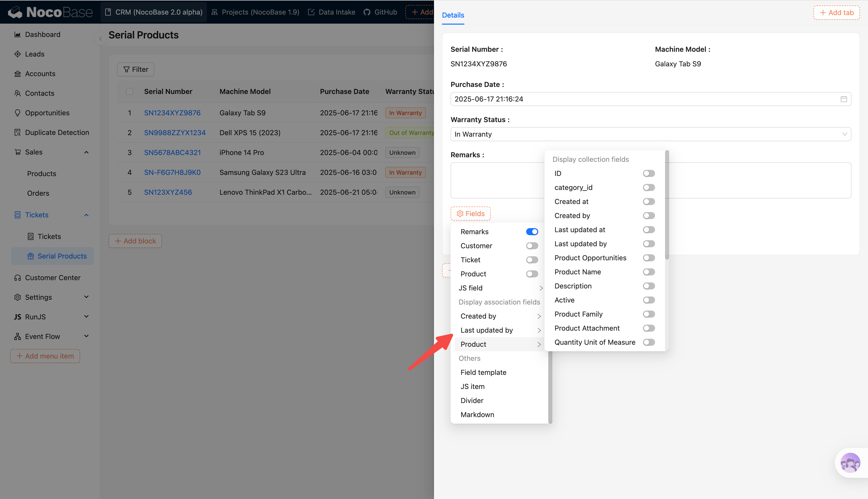Open Contacts from the sidebar
Screen dimensions: 868x499
39,93
